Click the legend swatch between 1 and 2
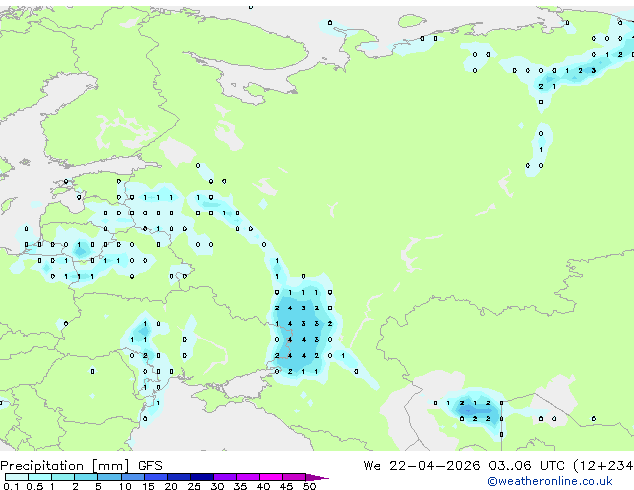The image size is (634, 490). [x=63, y=477]
